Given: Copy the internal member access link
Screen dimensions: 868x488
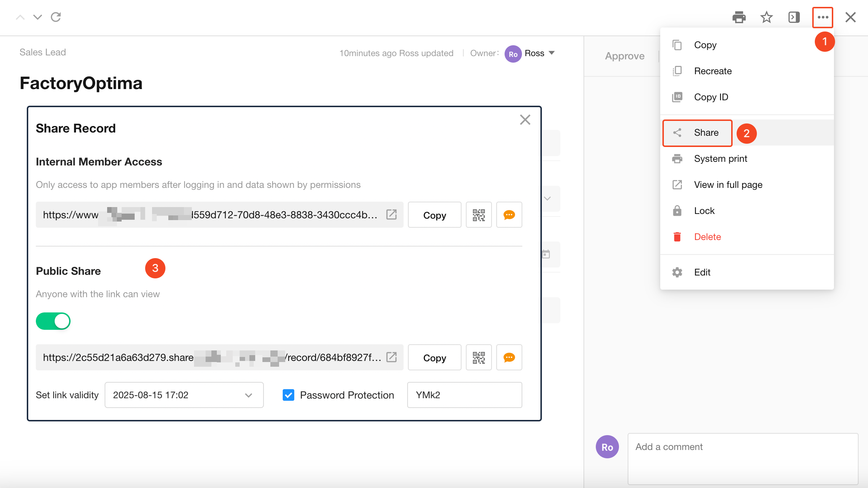Looking at the screenshot, I should coord(434,215).
